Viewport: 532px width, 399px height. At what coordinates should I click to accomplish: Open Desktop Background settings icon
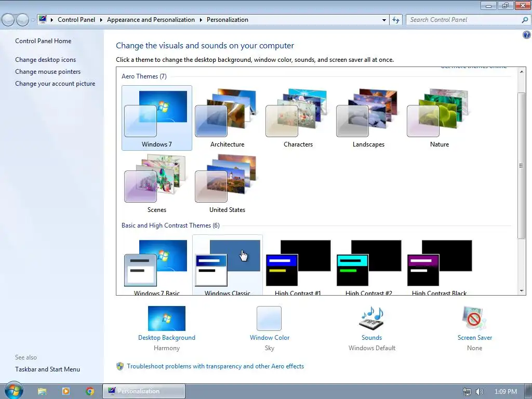coord(167,318)
